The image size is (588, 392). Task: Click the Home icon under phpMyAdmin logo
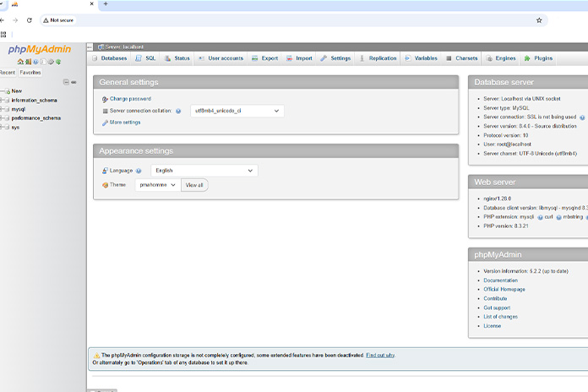[20, 62]
